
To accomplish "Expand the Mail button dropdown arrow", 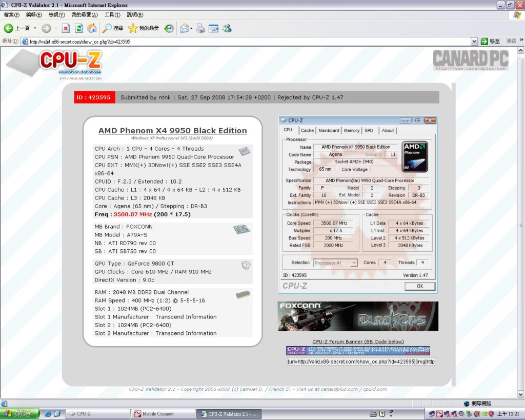I will (191, 28).
